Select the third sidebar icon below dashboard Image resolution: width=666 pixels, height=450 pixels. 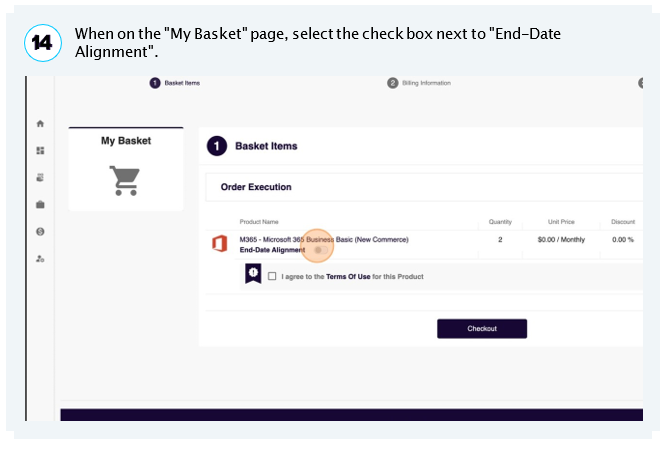pos(40,178)
